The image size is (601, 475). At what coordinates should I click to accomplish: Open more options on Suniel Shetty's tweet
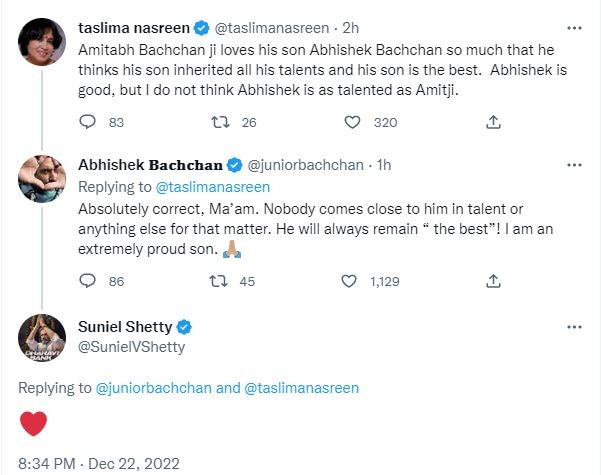574,327
